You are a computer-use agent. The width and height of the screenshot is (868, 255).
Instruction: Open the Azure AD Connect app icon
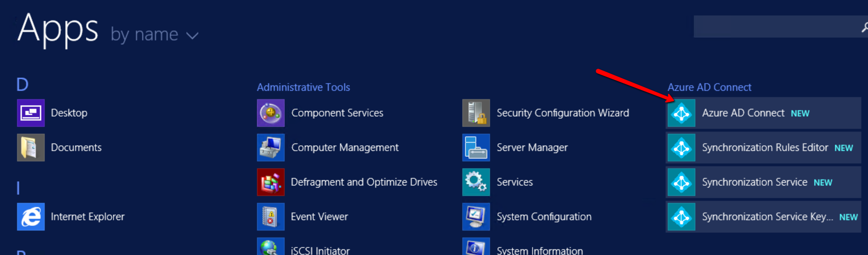[x=681, y=113]
